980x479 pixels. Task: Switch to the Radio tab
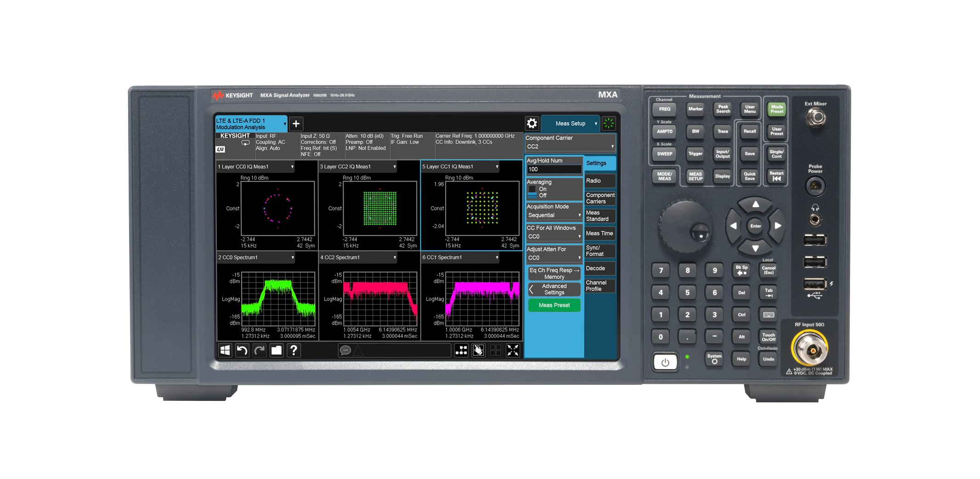(600, 181)
